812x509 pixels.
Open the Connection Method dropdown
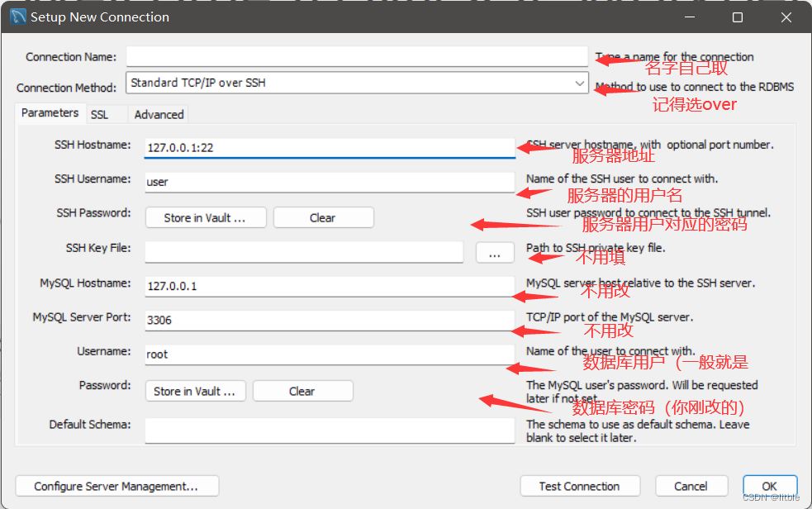357,83
